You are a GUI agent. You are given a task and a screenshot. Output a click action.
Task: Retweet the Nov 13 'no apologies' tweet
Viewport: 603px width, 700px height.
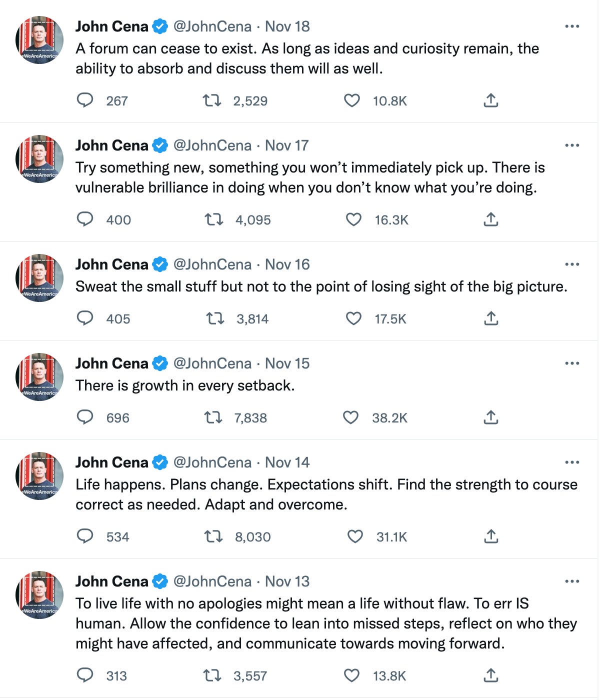pyautogui.click(x=212, y=675)
